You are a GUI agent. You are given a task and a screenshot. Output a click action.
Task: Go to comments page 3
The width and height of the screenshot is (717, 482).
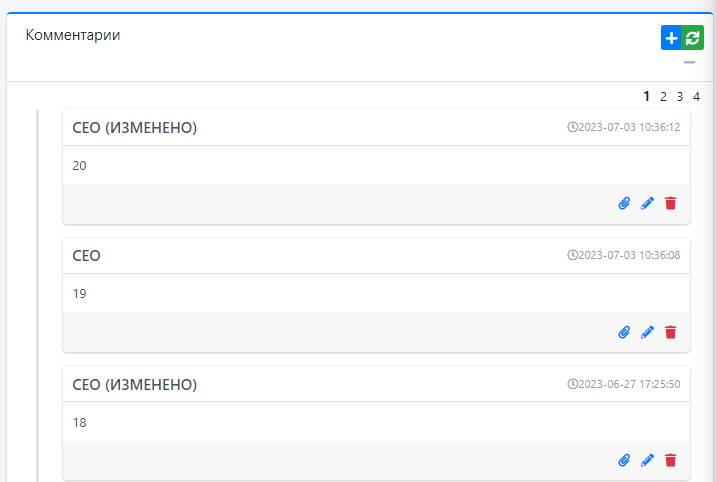tap(680, 97)
